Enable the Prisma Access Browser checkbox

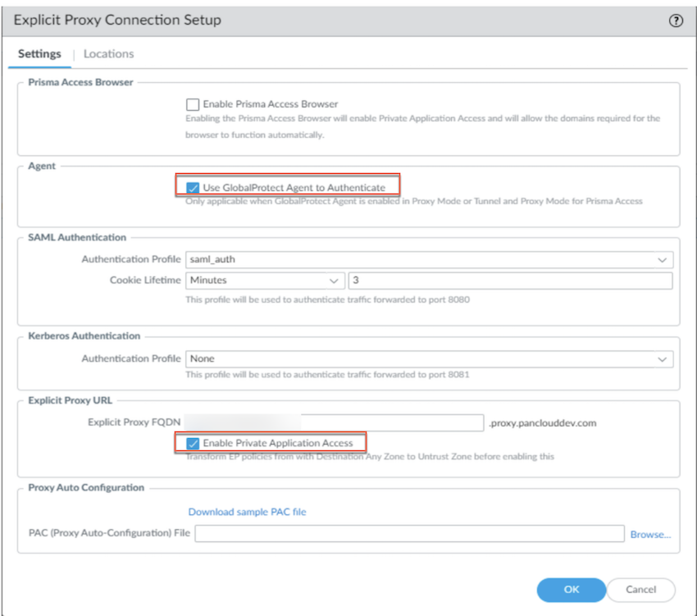(x=193, y=104)
